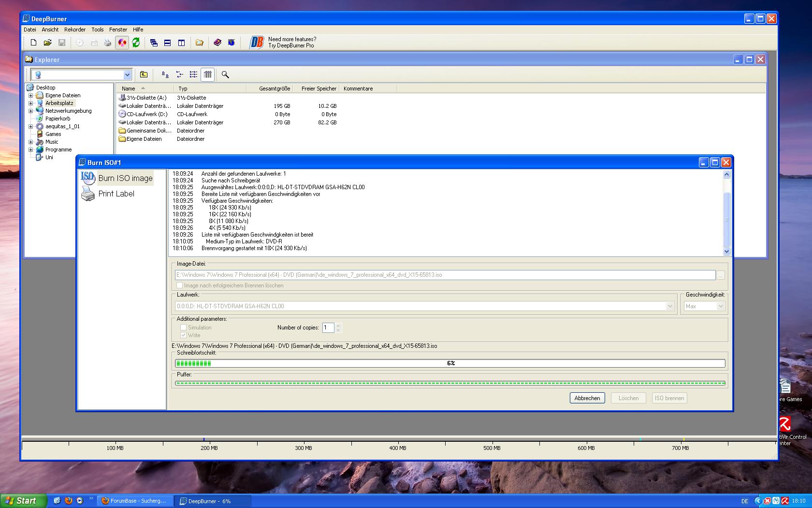Tile windows vertically via toolbar icon

click(182, 43)
